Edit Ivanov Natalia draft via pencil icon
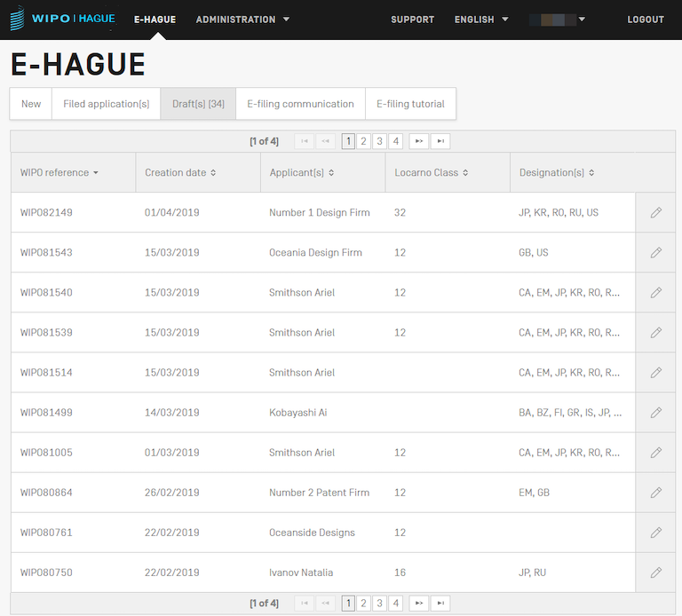This screenshot has height=616, width=682. pos(655,573)
